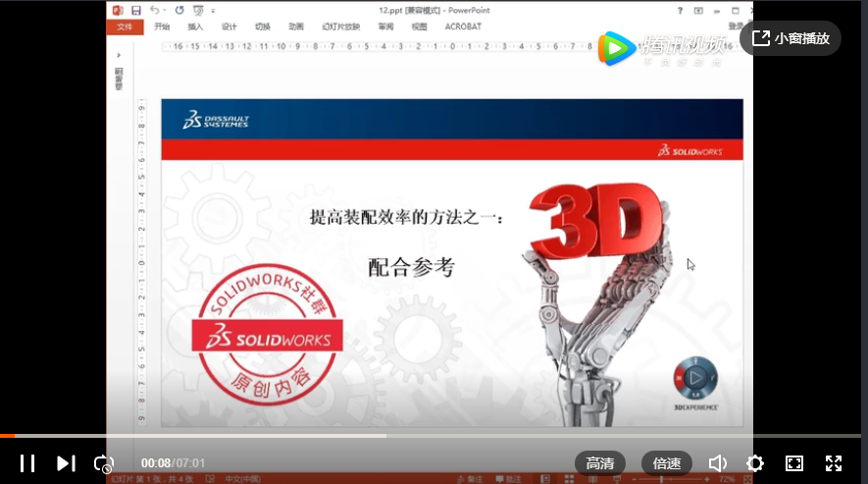Click the Dassault Systemes logo on slide
The image size is (868, 484).
(x=216, y=119)
